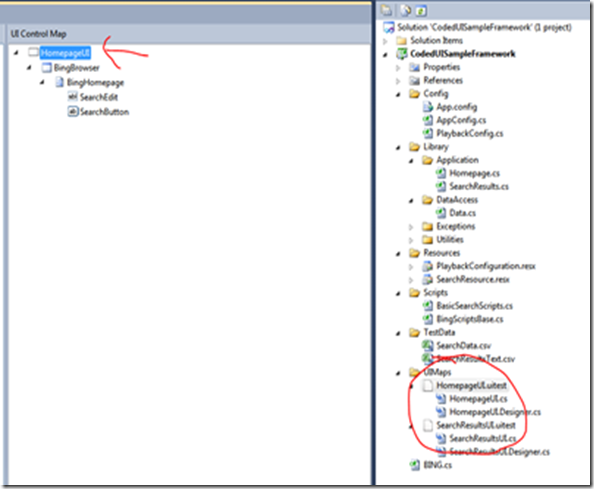594x489 pixels.
Task: Select the Utilities folder label
Action: [x=450, y=240]
